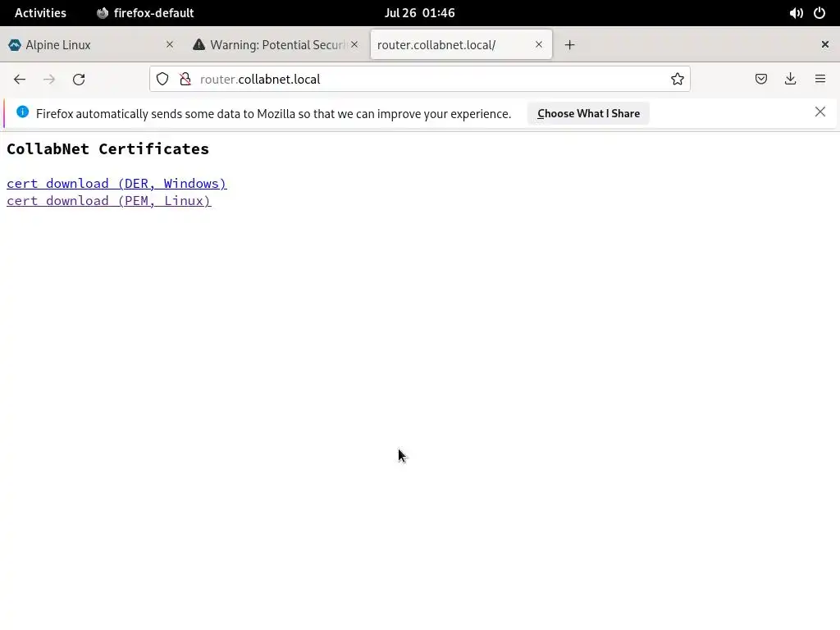Click the info icon in notification bar
Image resolution: width=840 pixels, height=630 pixels.
tap(22, 112)
